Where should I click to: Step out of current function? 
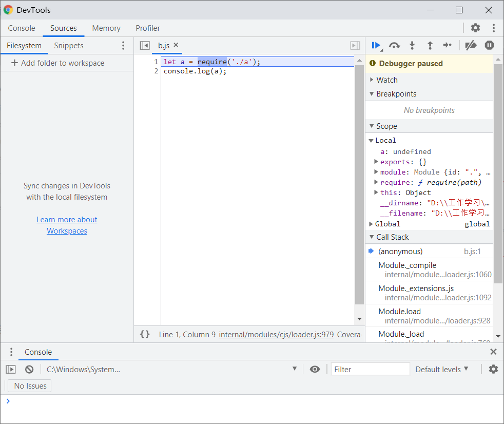point(430,46)
